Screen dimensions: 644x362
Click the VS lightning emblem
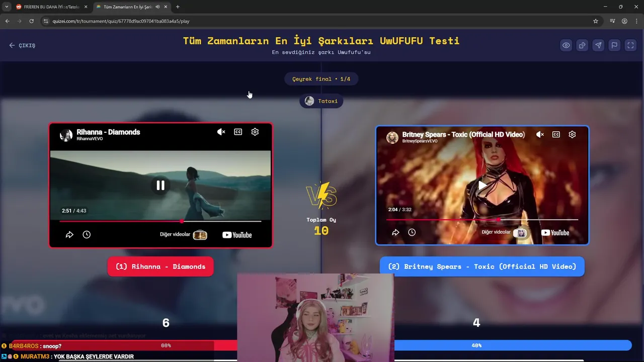tap(321, 195)
